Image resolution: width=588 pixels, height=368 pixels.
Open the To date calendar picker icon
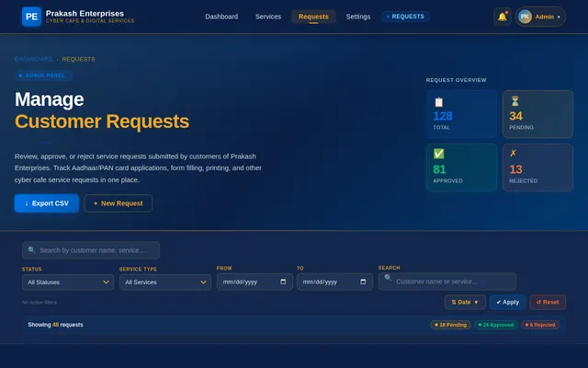pyautogui.click(x=363, y=282)
